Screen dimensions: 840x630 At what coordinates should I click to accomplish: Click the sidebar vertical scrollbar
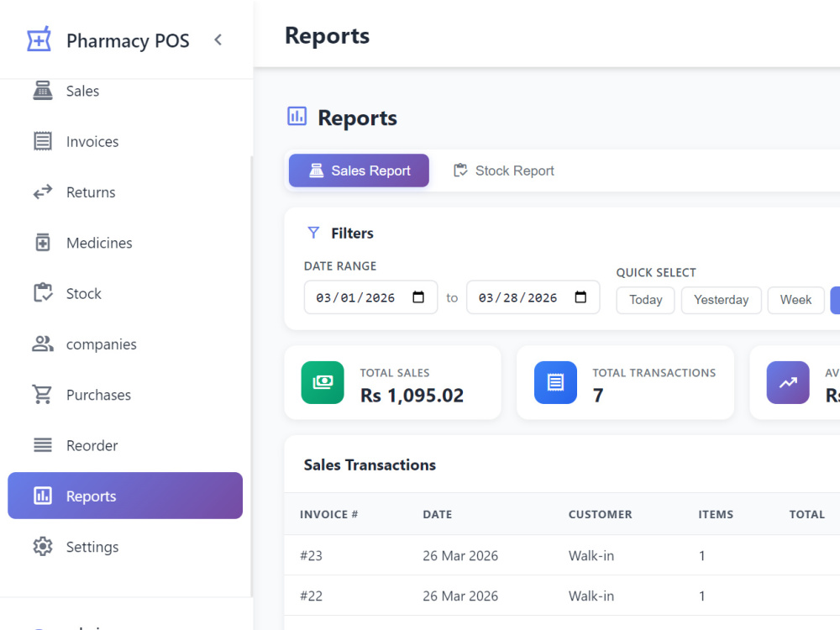[251, 375]
